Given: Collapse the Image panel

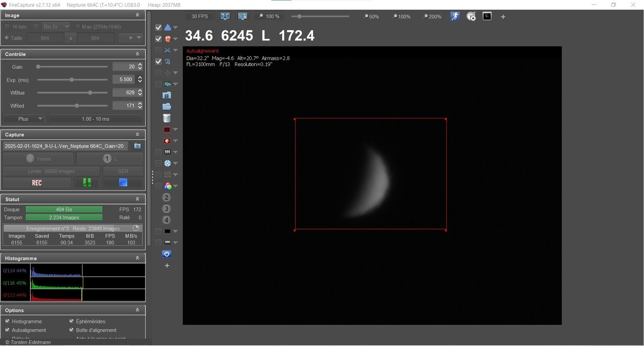Looking at the screenshot, I should pos(137,15).
